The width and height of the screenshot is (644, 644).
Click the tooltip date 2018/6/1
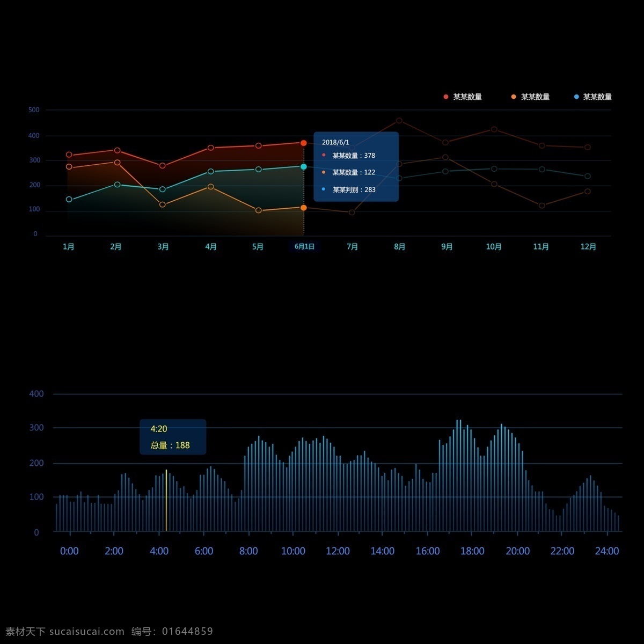(x=335, y=142)
